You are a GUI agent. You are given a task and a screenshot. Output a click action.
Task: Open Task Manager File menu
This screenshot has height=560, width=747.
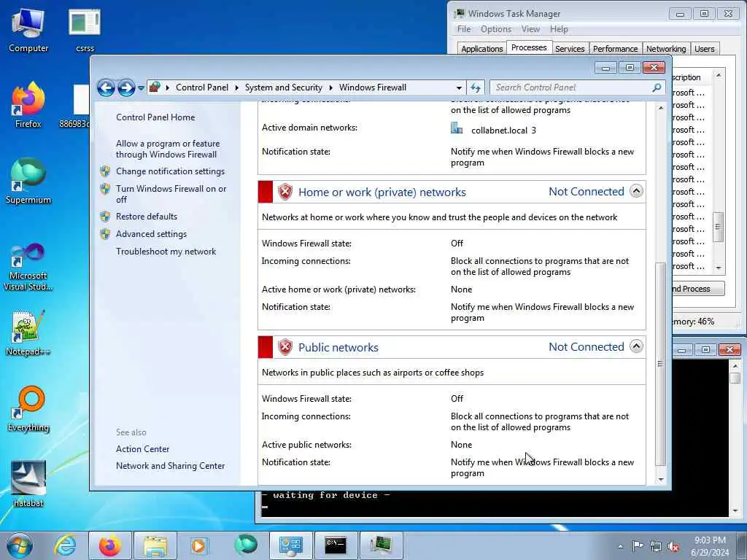point(463,29)
